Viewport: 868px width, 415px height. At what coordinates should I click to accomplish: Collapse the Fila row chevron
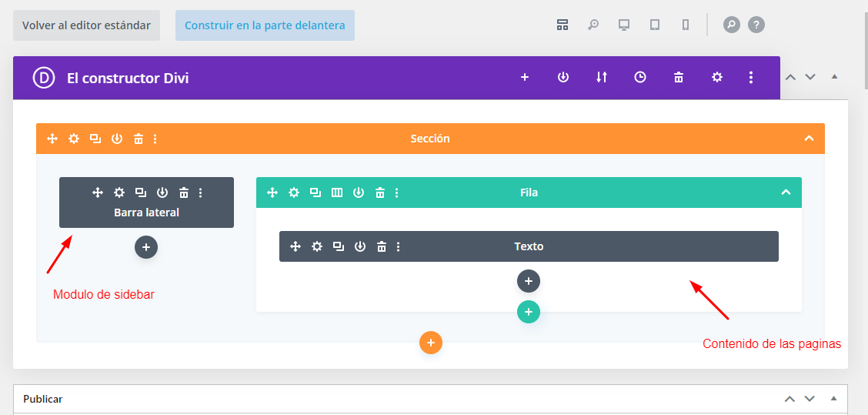786,192
